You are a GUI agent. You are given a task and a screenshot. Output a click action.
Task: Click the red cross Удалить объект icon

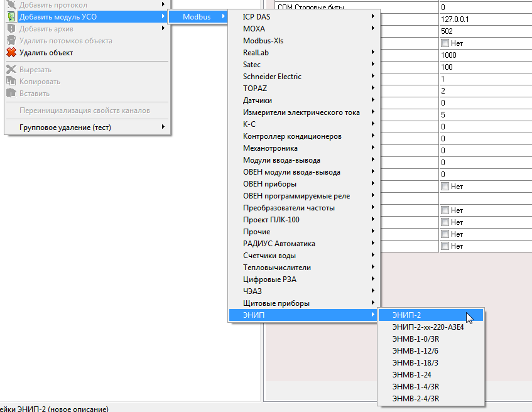pyautogui.click(x=11, y=53)
